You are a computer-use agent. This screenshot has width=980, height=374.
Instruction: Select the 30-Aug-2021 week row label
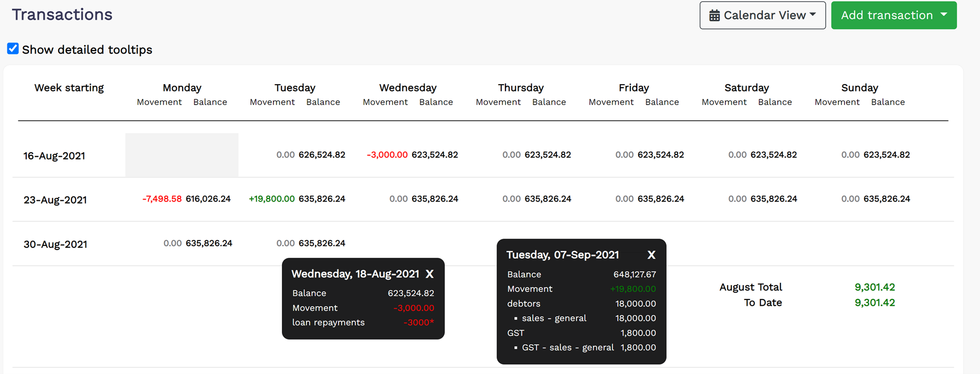55,244
